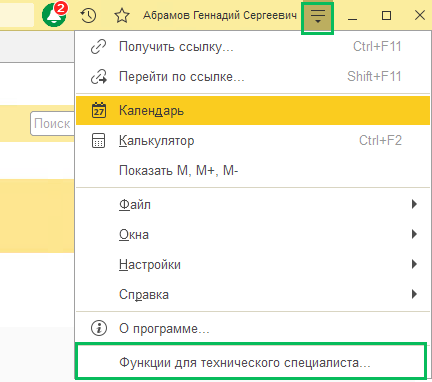Click the info icon beside О программе
The width and height of the screenshot is (432, 382).
[x=99, y=328]
